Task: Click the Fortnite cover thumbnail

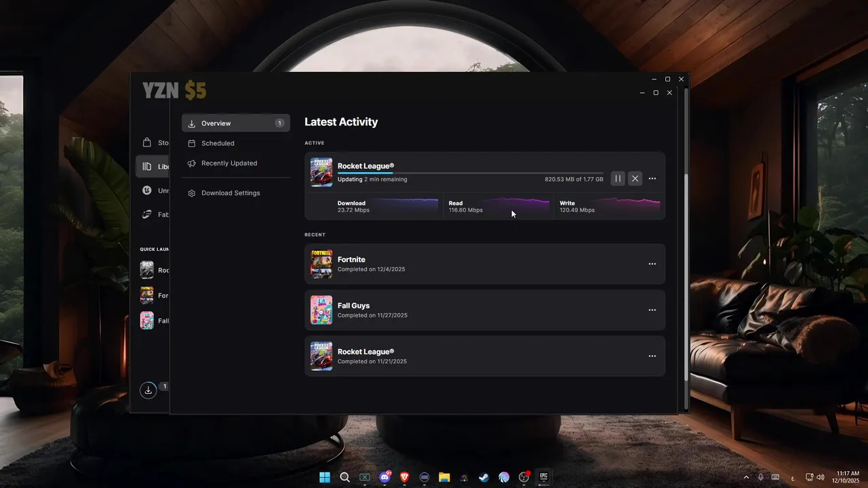Action: [321, 264]
